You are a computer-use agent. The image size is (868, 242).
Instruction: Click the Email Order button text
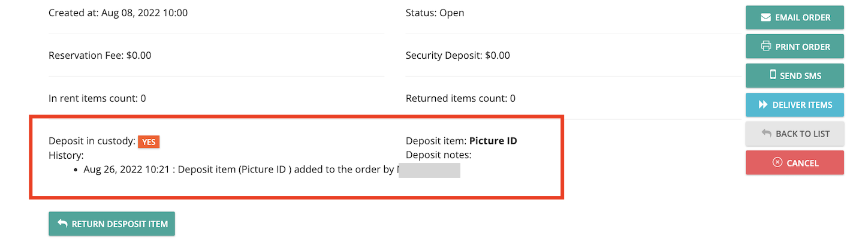coord(803,17)
